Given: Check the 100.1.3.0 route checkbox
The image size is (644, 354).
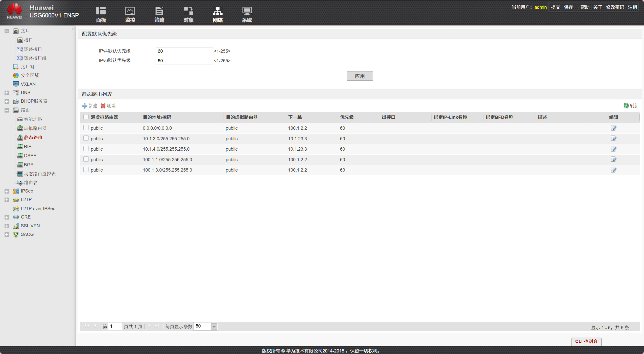Looking at the screenshot, I should point(86,170).
